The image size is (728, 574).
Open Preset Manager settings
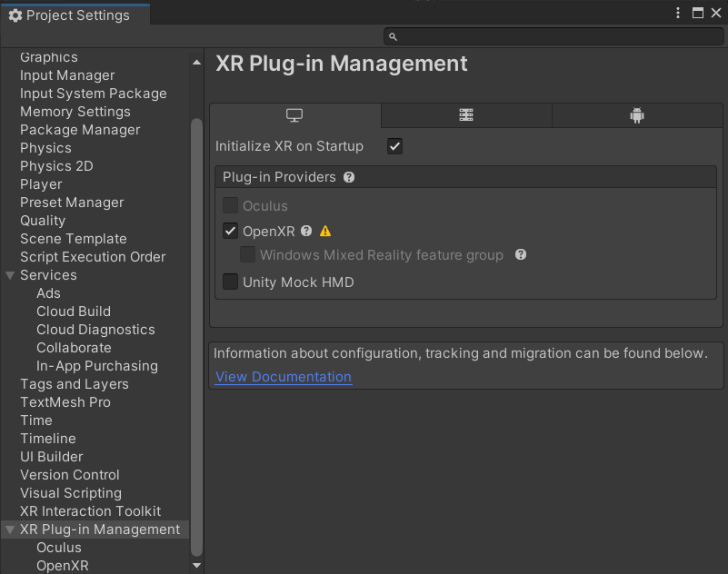(x=72, y=203)
